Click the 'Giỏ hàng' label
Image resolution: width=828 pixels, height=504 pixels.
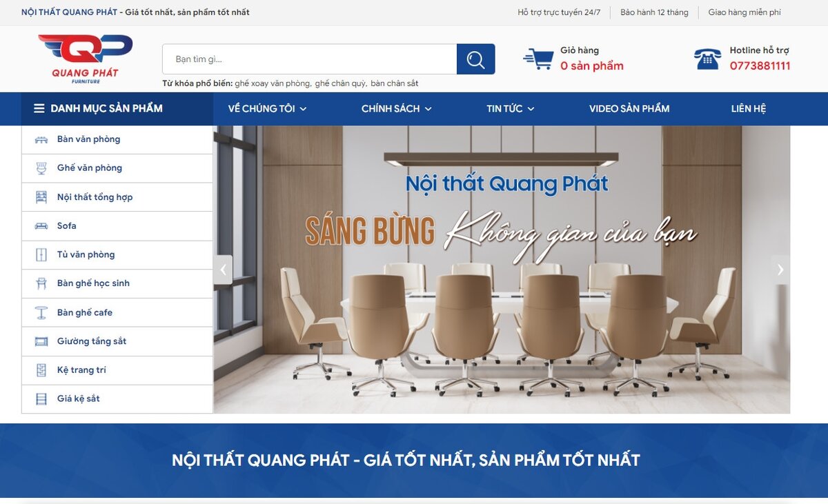(580, 50)
